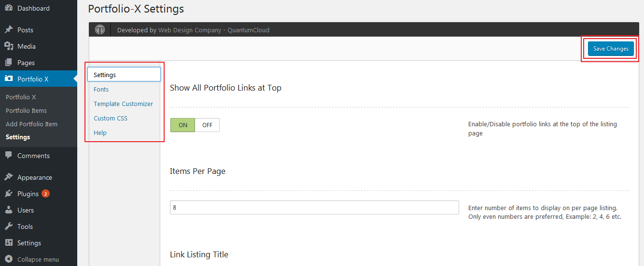
Task: Collapse the admin sidebar menu
Action: tap(32, 259)
